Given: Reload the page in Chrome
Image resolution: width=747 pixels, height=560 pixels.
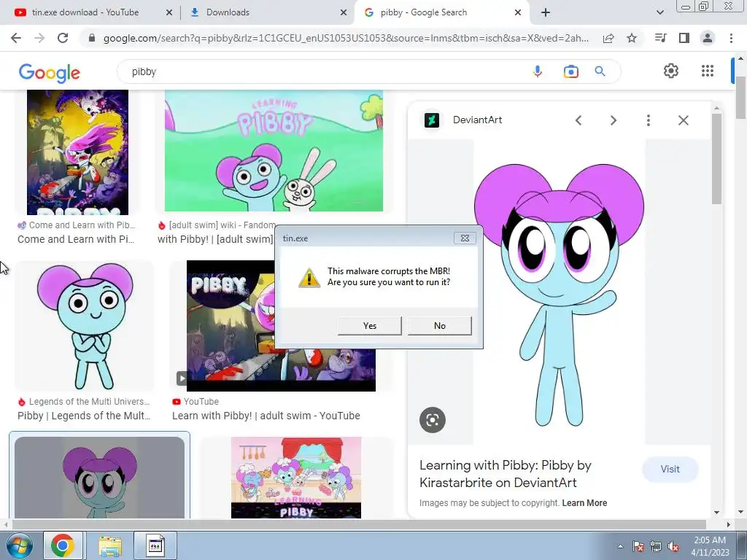Looking at the screenshot, I should tap(63, 38).
